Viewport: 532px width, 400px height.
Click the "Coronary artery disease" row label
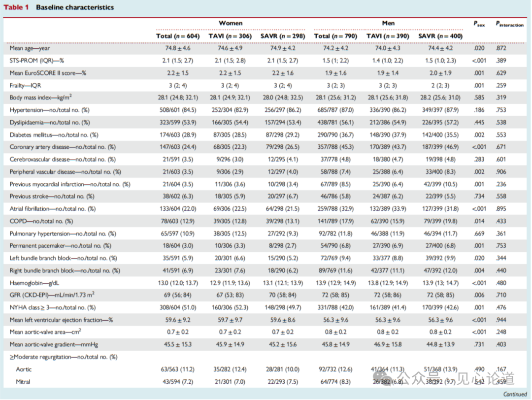(x=63, y=147)
